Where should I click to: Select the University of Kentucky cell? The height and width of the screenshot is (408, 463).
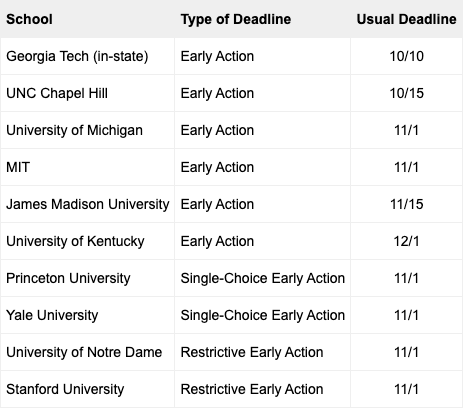[87, 241]
